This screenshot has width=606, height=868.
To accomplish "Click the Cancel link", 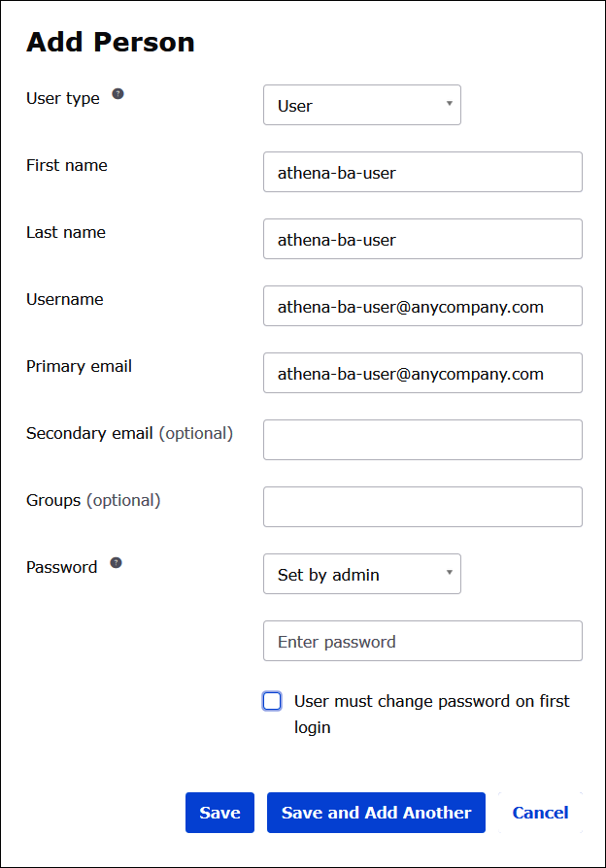I will click(x=540, y=813).
